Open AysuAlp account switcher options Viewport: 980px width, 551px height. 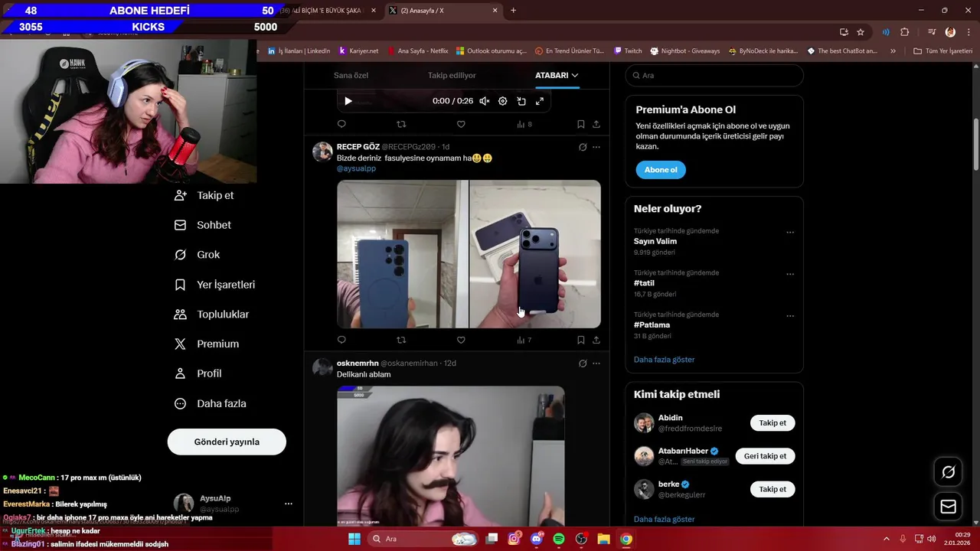click(289, 504)
